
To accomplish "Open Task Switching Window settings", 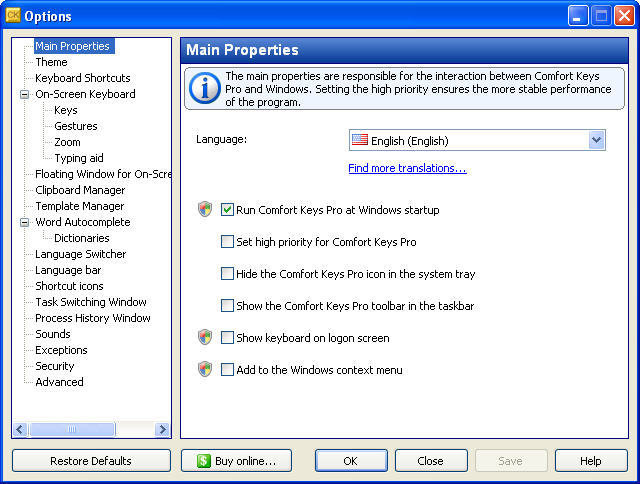I will pos(91,302).
